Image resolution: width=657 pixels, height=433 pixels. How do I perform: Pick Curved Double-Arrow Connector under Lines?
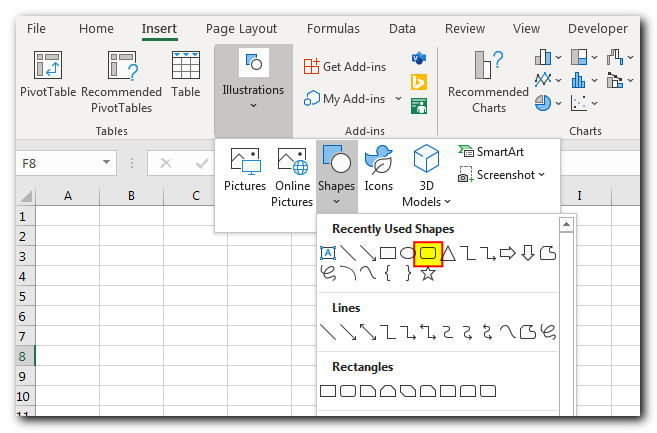488,332
